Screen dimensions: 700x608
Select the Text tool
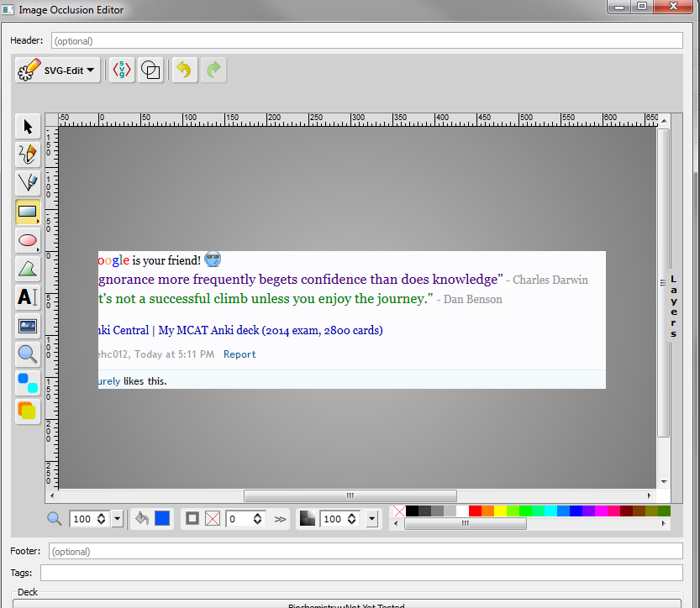coord(28,297)
